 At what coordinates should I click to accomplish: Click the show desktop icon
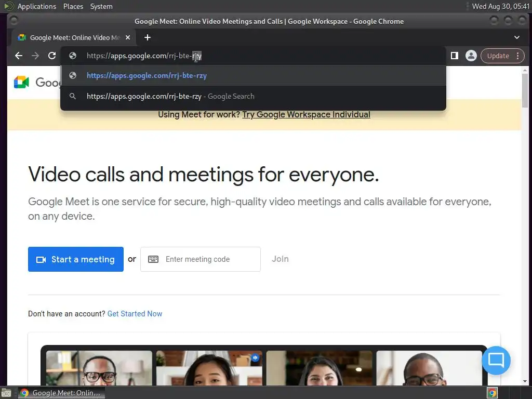[6, 393]
